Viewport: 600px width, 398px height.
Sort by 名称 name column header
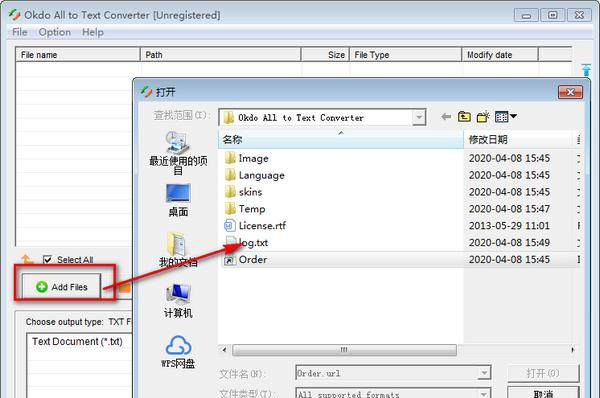(x=341, y=139)
